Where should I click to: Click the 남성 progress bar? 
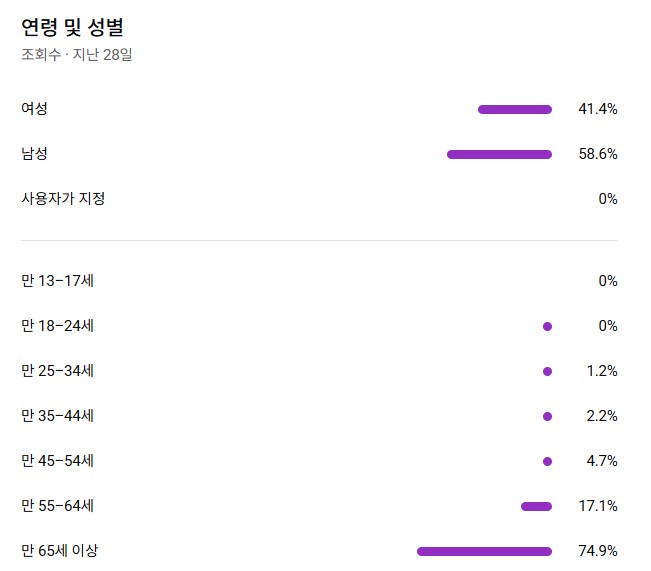(x=499, y=154)
